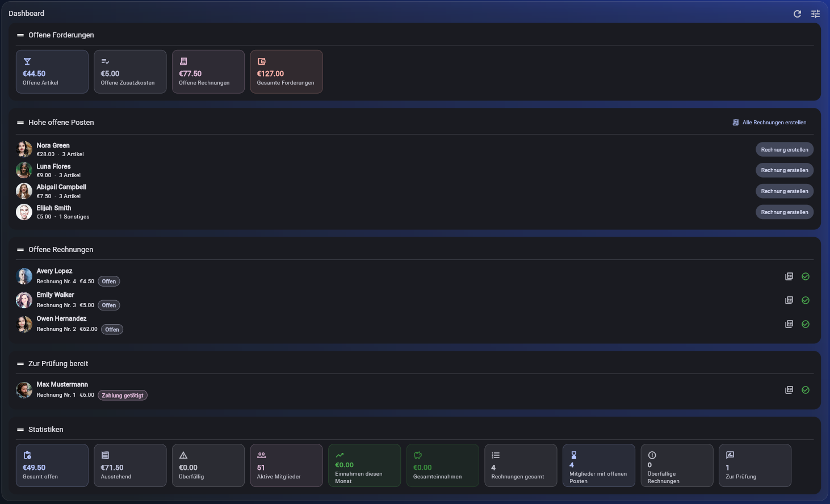Click the cocktail glass icon on Offene Artikel
The width and height of the screenshot is (830, 504).
27,61
